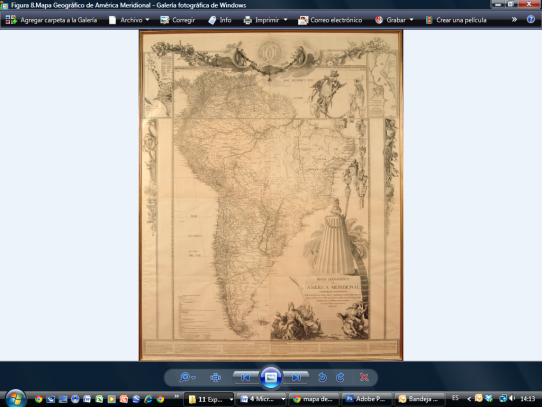This screenshot has width=542, height=407.
Task: Open the Windows Start orb
Action: 16,398
